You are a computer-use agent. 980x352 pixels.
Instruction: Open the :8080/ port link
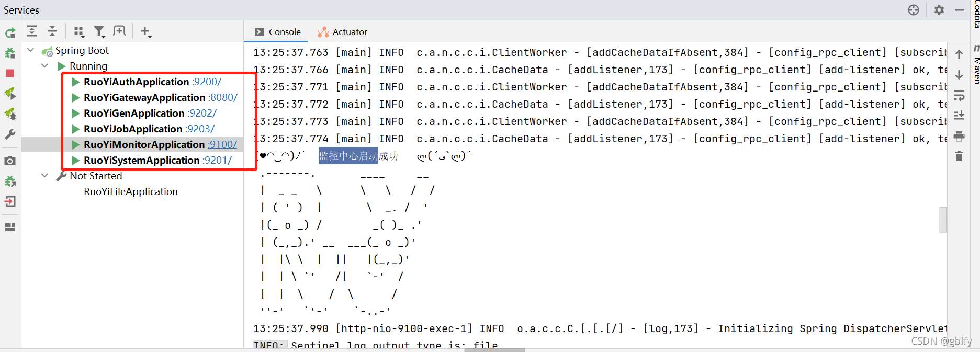(x=223, y=97)
